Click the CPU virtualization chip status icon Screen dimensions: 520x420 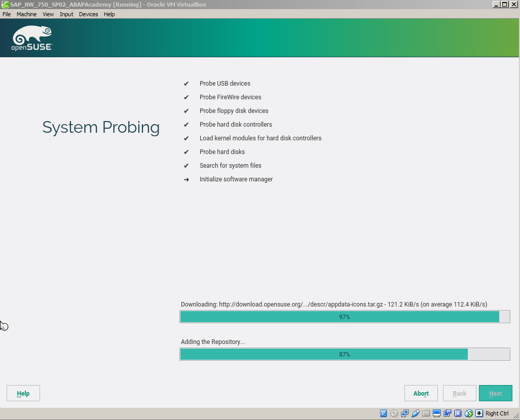click(458, 413)
